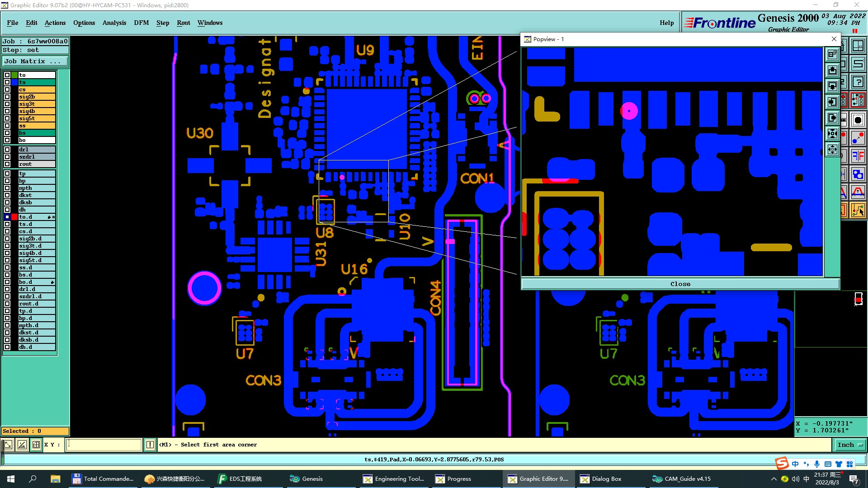
Task: Click the angle coordinate mode icon
Action: tap(22, 445)
